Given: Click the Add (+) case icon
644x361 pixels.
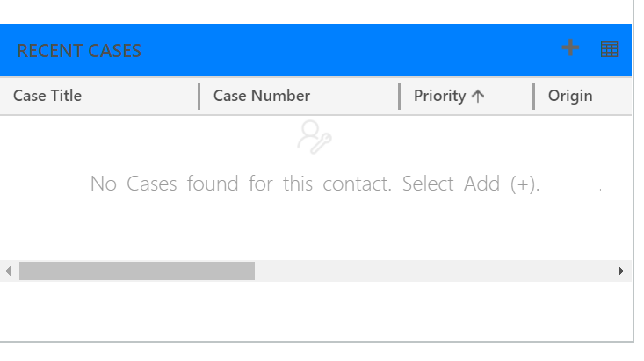Looking at the screenshot, I should (571, 48).
